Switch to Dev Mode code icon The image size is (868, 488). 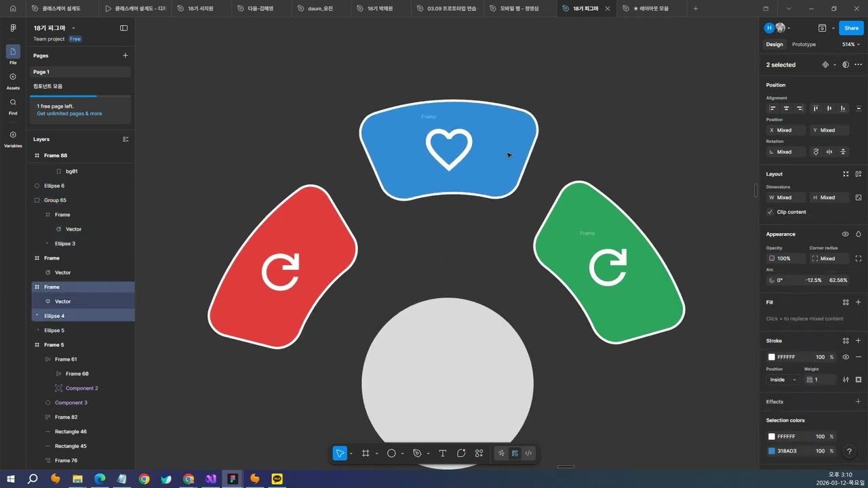point(528,453)
